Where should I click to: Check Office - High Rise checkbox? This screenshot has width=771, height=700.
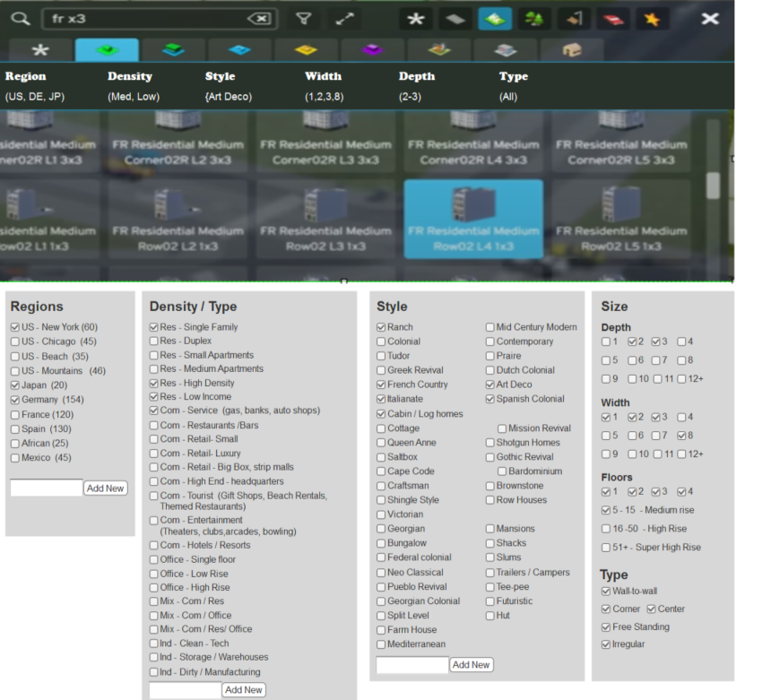pyautogui.click(x=154, y=588)
